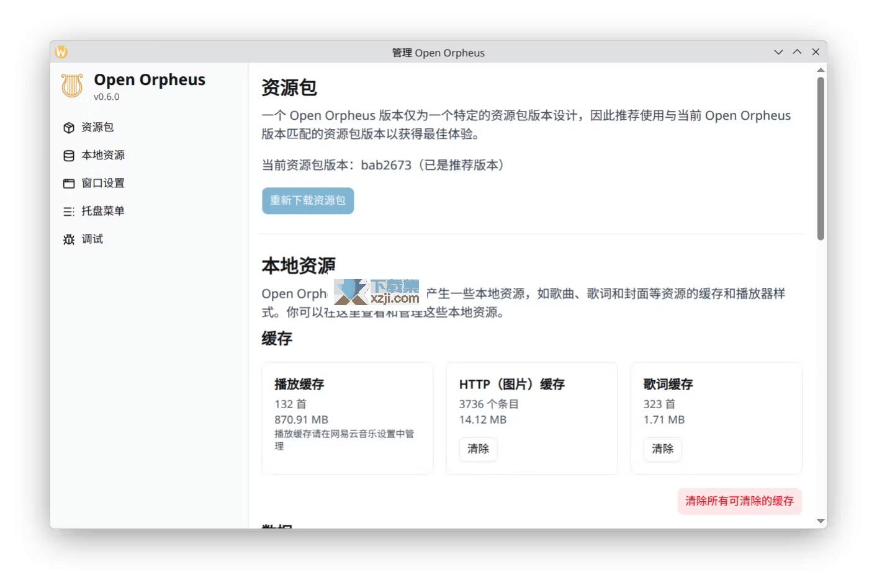Click the titlebar app icon
Screen dimensions: 877x588
[x=61, y=52]
